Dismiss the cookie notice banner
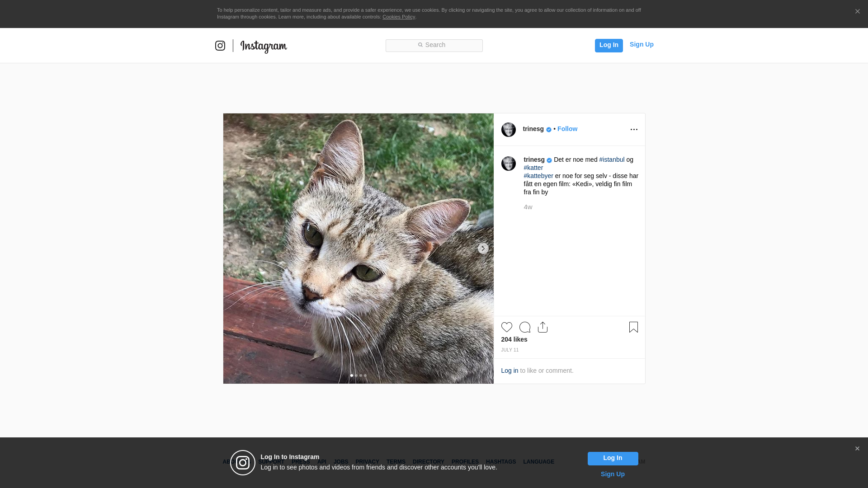Image resolution: width=868 pixels, height=488 pixels. click(857, 12)
